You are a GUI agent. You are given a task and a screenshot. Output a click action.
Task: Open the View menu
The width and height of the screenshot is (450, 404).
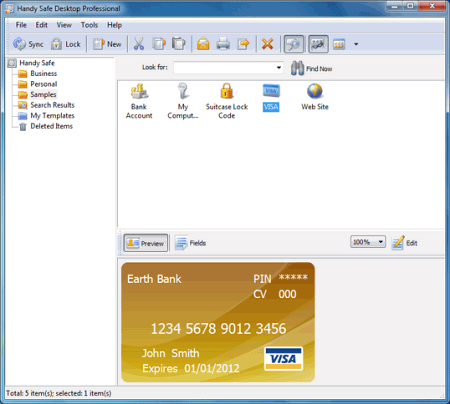tap(64, 25)
